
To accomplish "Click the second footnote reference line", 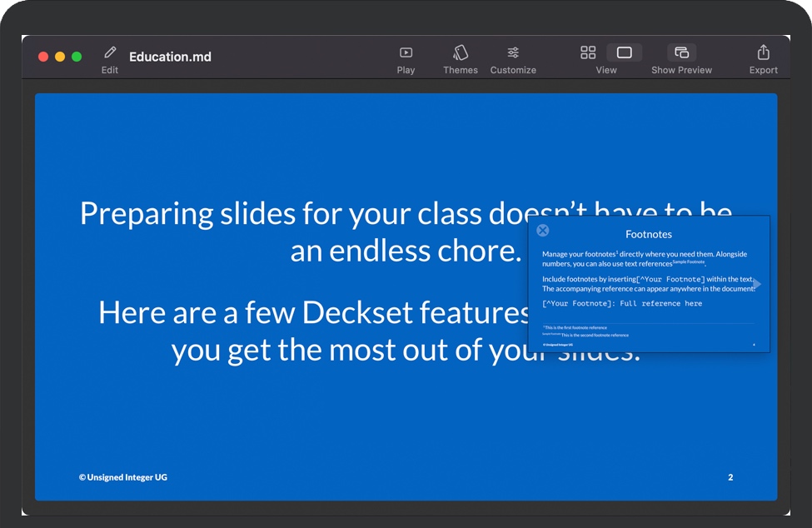I will 594,335.
